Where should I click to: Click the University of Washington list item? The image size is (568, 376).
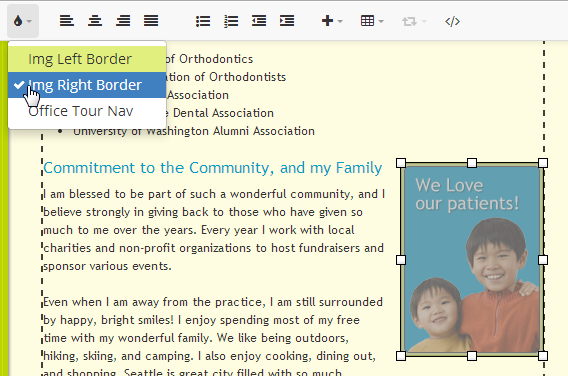click(x=194, y=131)
